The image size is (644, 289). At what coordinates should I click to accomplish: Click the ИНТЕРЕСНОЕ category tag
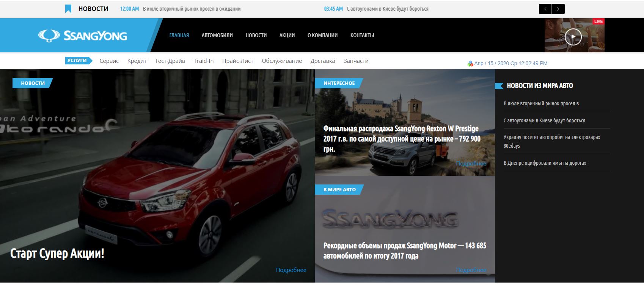pyautogui.click(x=339, y=83)
